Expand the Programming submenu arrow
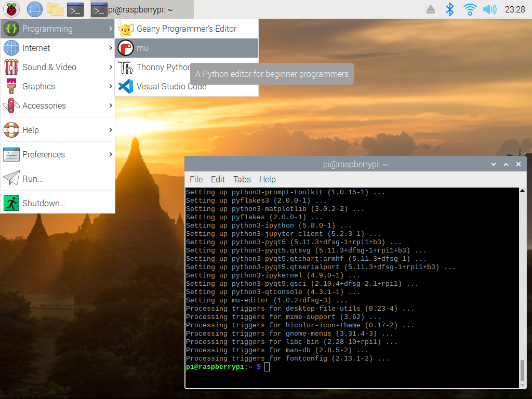This screenshot has width=532, height=399. [111, 29]
